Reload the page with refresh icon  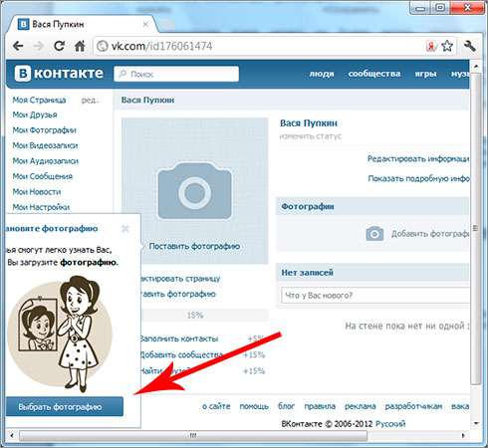[59, 46]
